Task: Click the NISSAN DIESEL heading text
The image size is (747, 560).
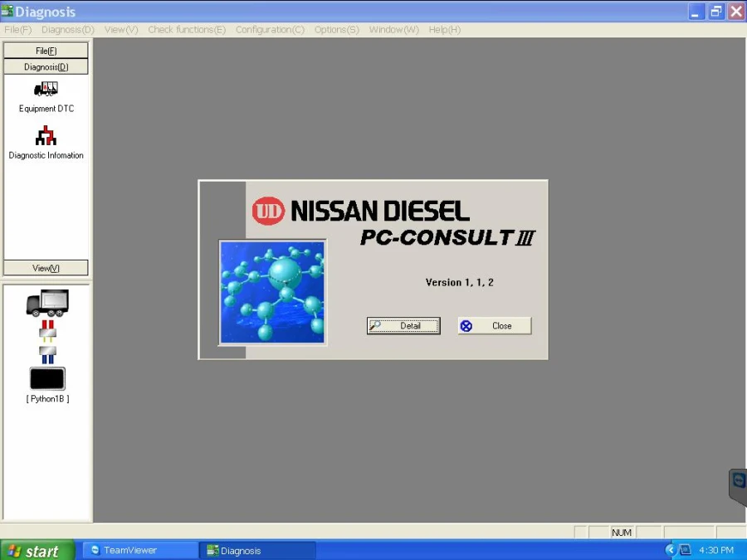Action: [x=380, y=211]
